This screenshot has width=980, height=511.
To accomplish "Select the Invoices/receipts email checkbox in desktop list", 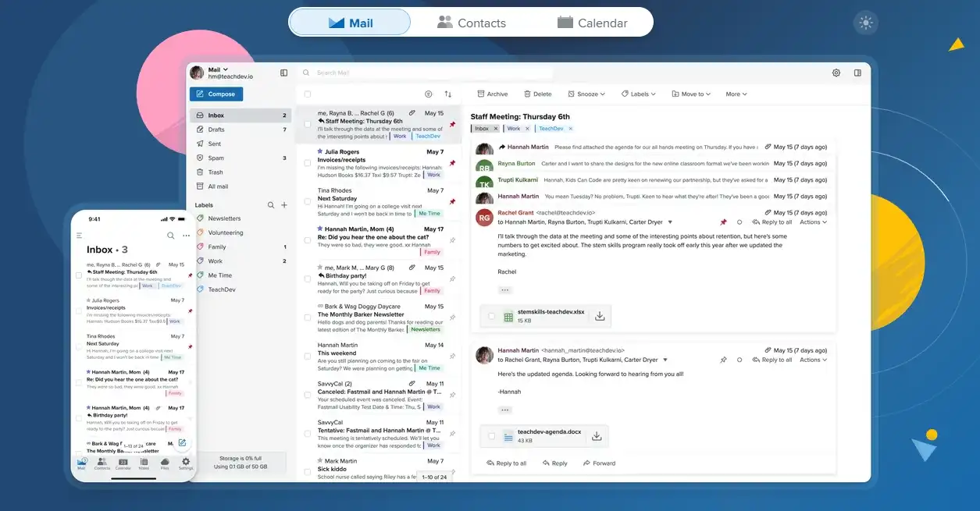I will [308, 163].
